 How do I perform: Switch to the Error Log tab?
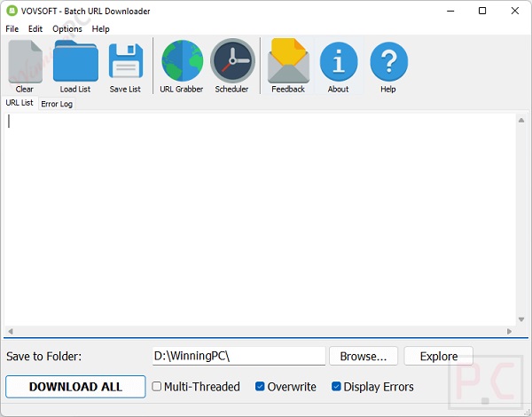click(x=57, y=104)
